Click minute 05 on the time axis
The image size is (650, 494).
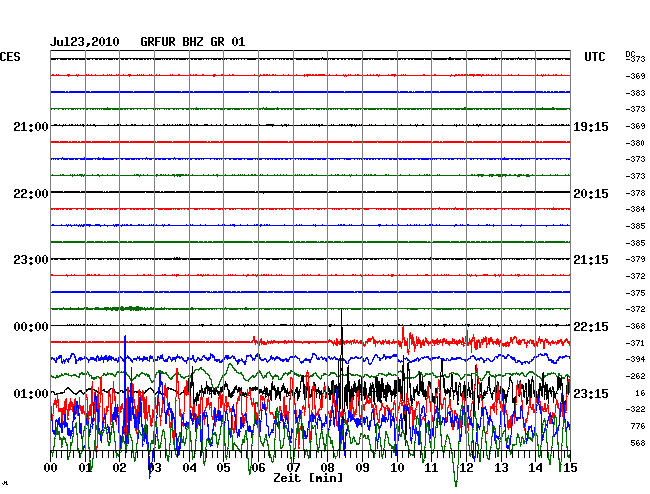(223, 468)
